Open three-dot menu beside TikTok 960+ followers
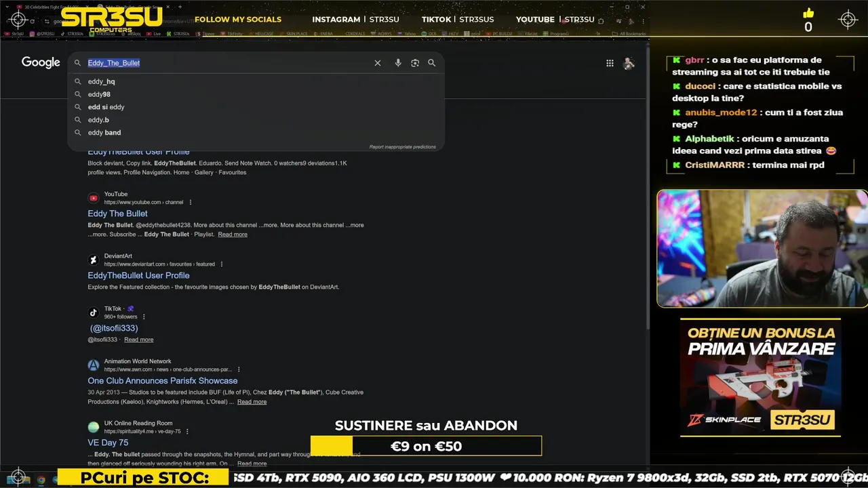The height and width of the screenshot is (488, 868). (x=144, y=317)
